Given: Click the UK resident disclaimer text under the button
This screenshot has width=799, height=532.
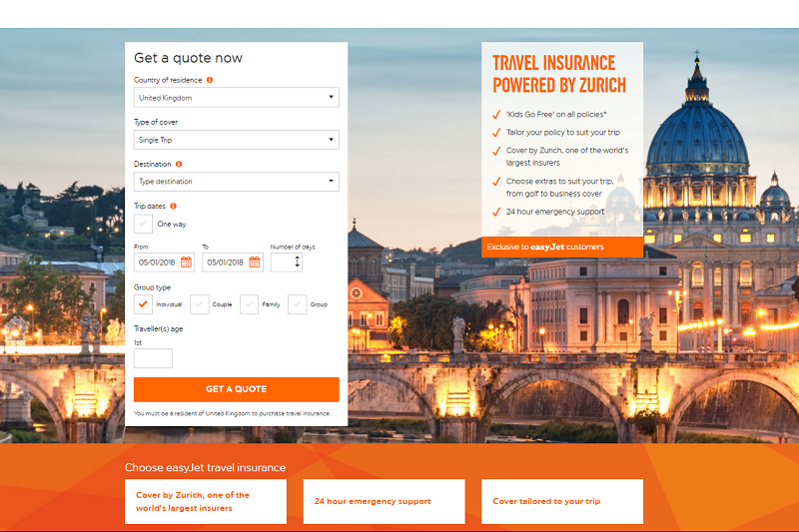Looking at the screenshot, I should [233, 413].
